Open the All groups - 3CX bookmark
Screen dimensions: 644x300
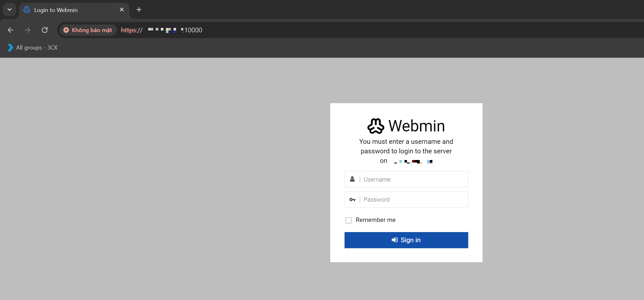(x=32, y=48)
